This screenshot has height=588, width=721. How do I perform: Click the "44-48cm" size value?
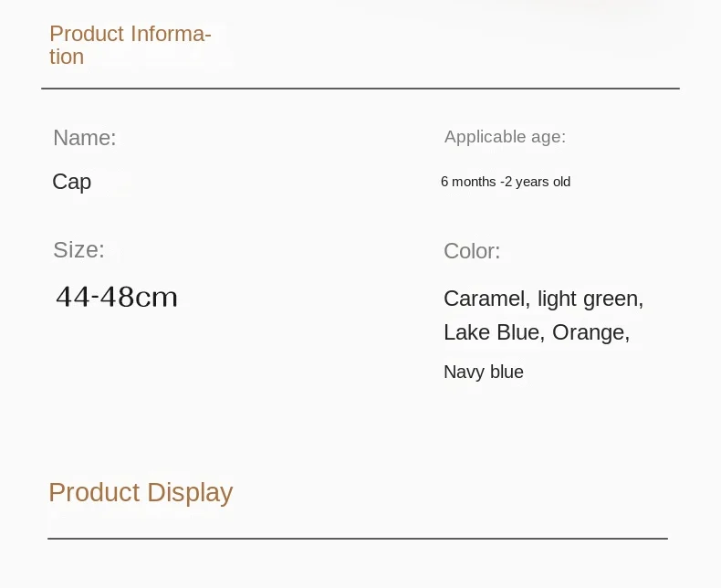(117, 297)
